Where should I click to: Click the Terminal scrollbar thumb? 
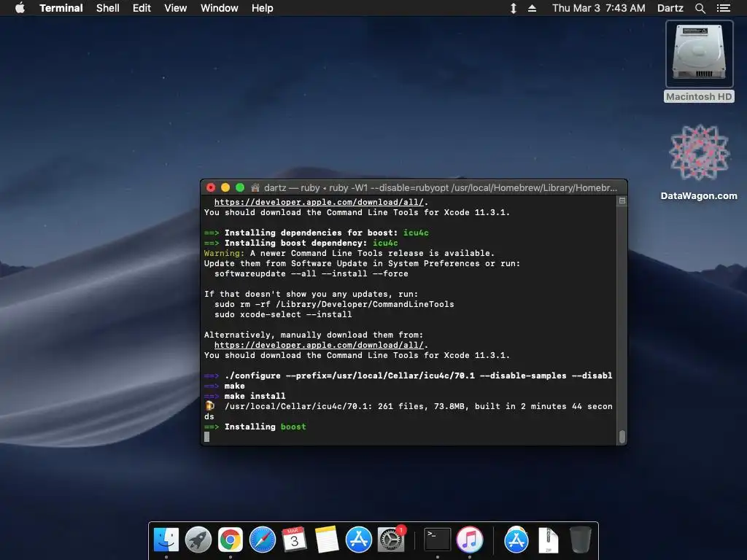pos(622,437)
